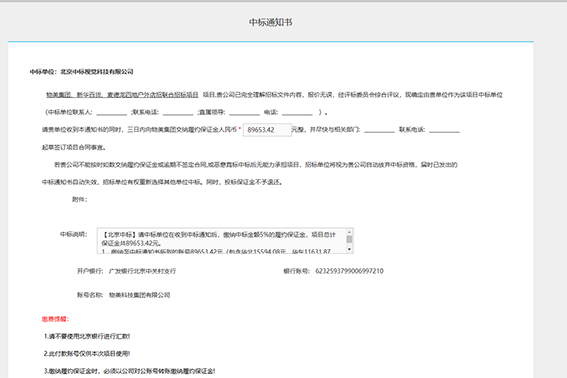Focus the 89653.42 deposit amount field
This screenshot has width=567, height=378.
[x=267, y=130]
